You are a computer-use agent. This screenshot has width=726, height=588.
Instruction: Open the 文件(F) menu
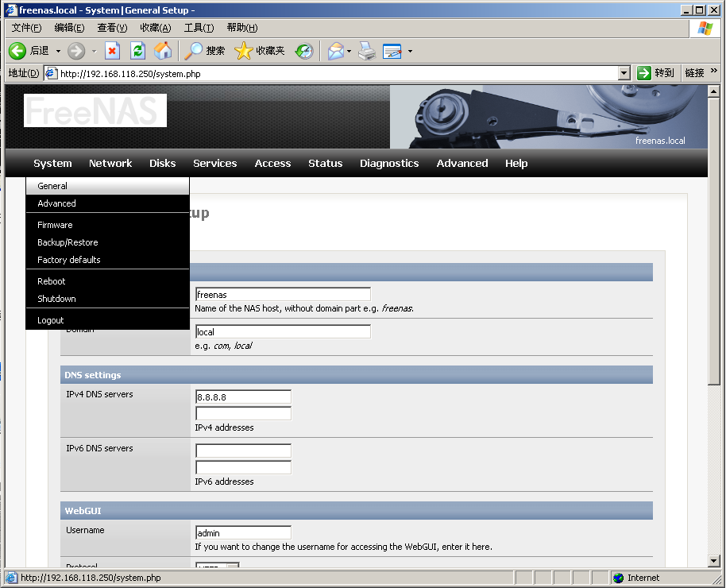[26, 28]
